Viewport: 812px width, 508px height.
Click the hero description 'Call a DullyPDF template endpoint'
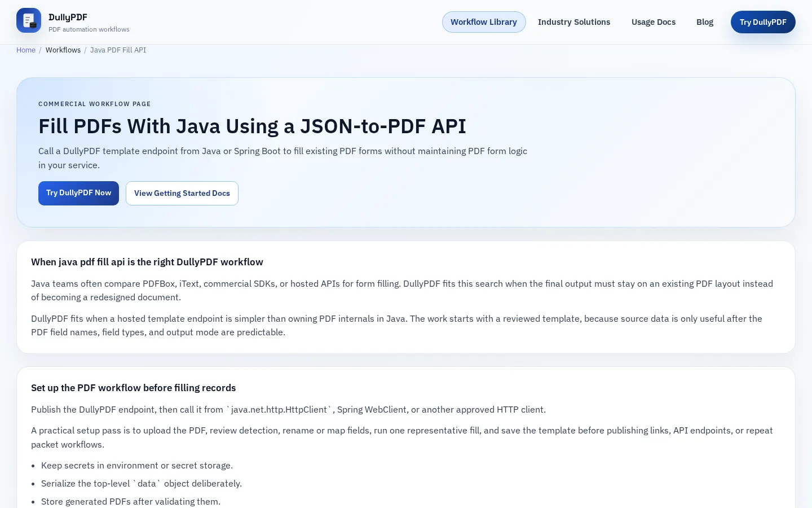coord(283,158)
